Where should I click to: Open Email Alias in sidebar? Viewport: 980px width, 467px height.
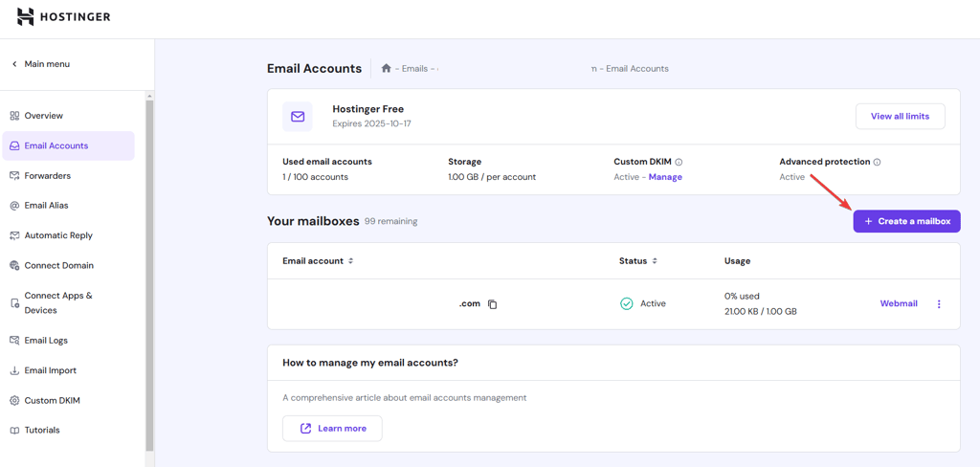(68, 206)
